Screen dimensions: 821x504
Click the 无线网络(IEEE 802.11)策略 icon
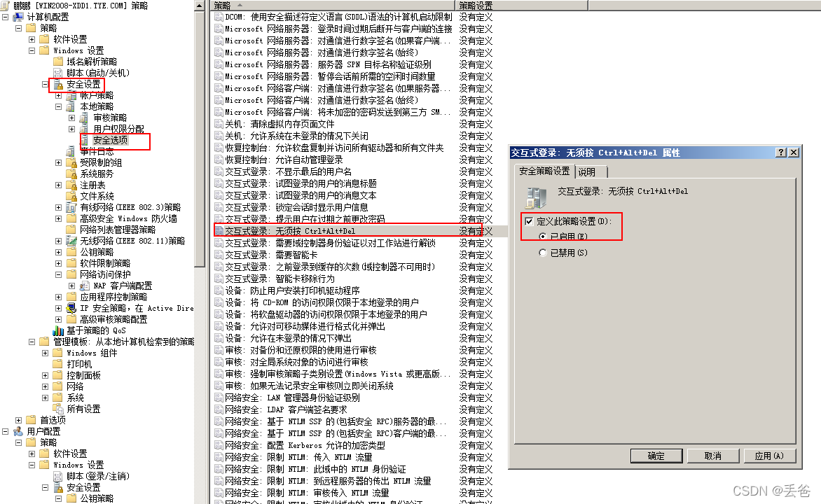[71, 241]
